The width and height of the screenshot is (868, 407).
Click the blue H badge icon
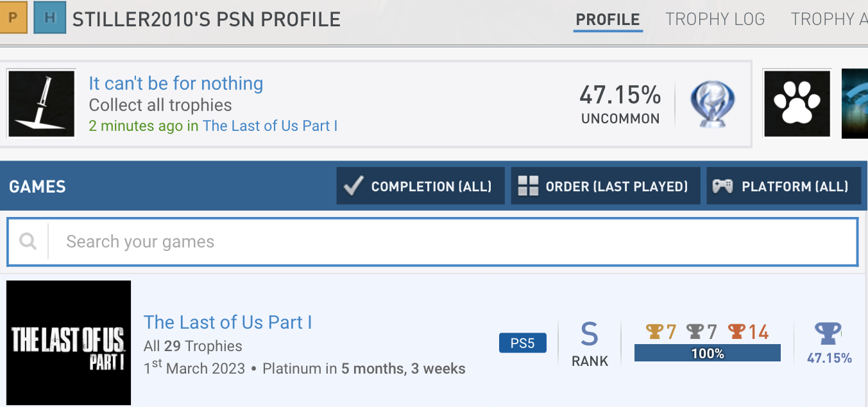pos(49,18)
